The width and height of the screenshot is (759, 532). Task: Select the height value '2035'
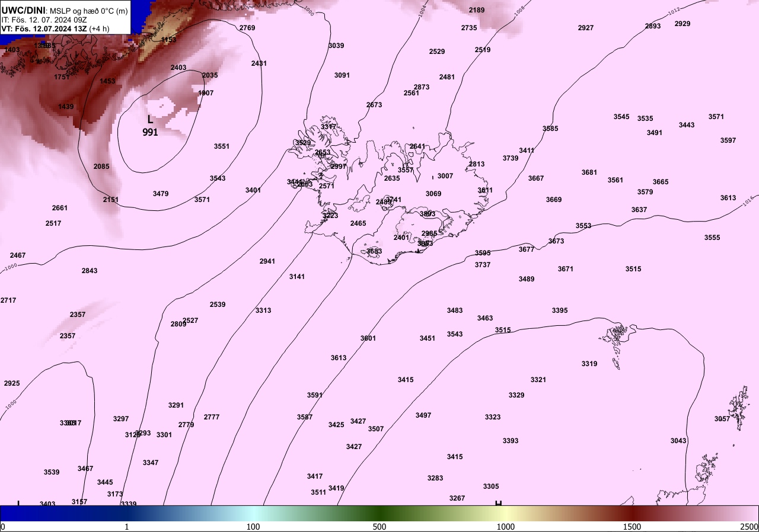click(x=210, y=75)
